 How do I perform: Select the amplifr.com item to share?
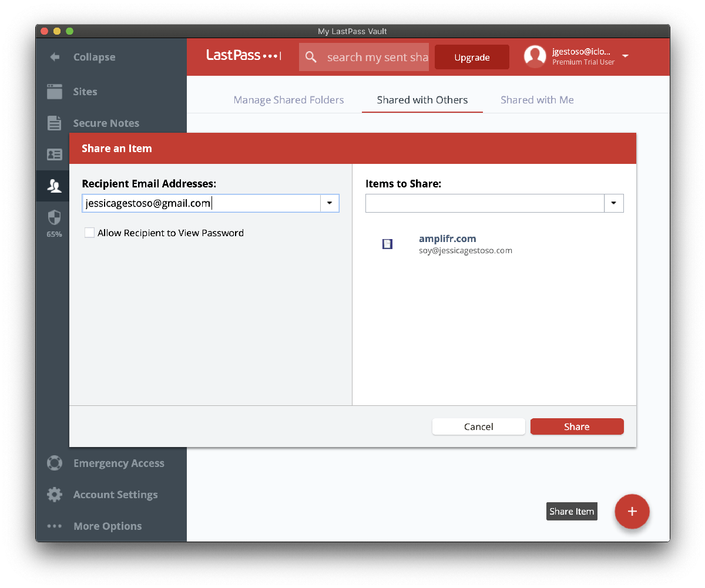[x=448, y=239]
